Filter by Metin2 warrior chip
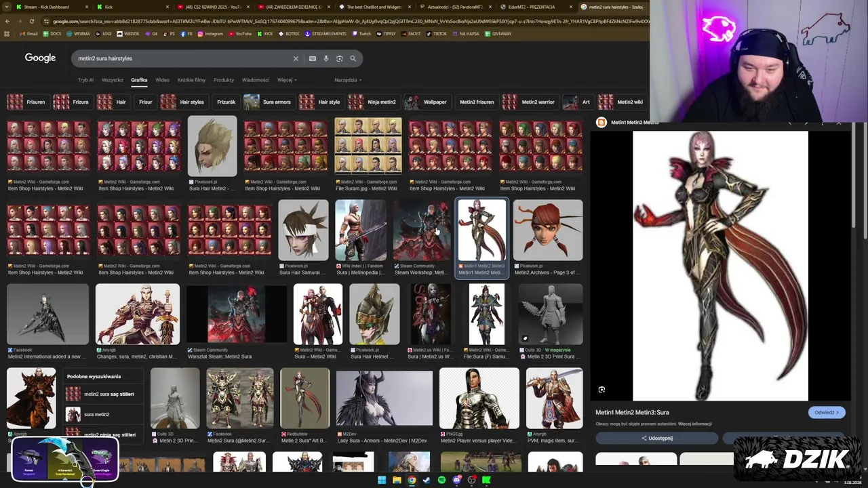868x488 pixels. click(x=530, y=102)
